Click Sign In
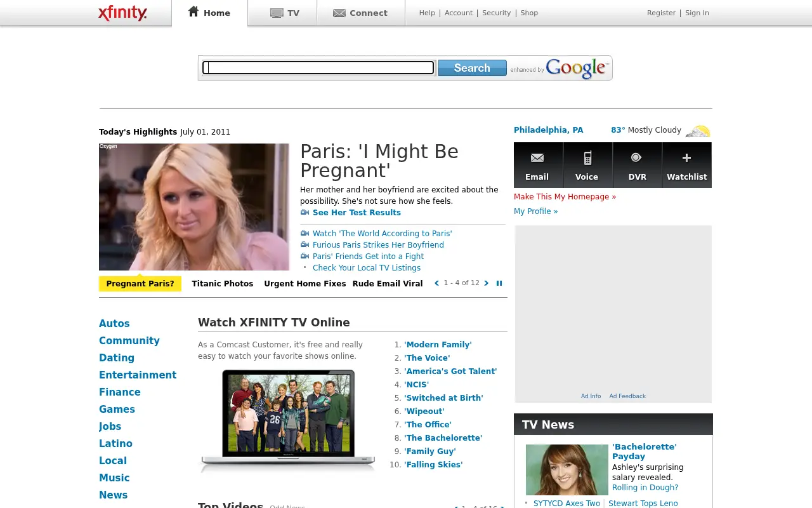This screenshot has height=508, width=812. [x=697, y=13]
